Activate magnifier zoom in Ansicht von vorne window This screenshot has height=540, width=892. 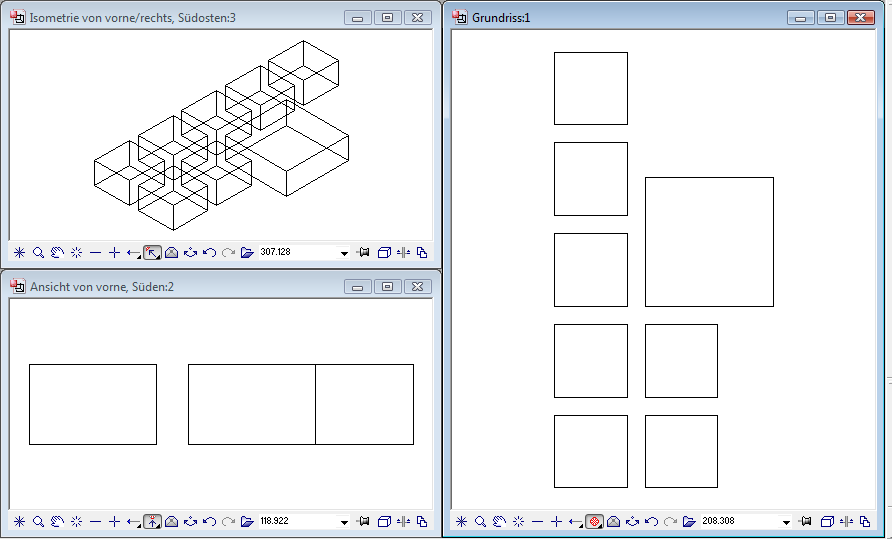[x=38, y=521]
